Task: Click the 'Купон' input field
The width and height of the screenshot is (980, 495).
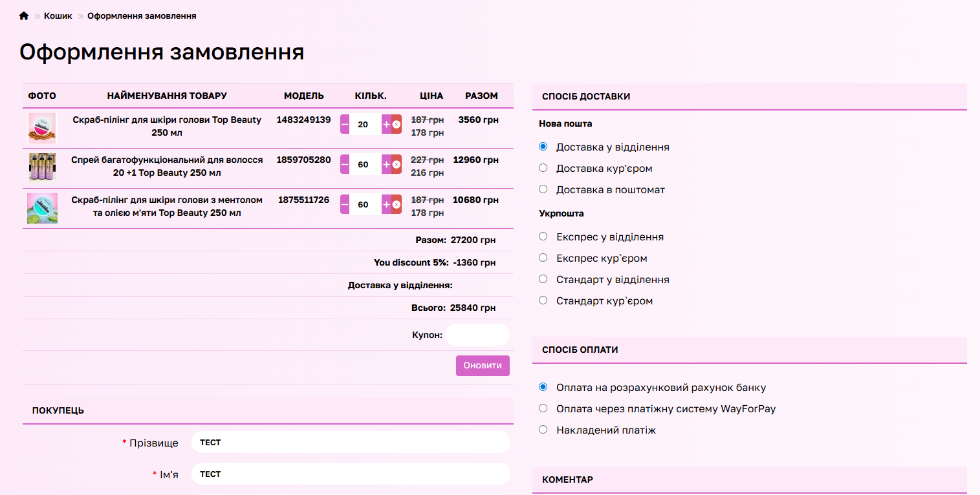Action: 477,335
